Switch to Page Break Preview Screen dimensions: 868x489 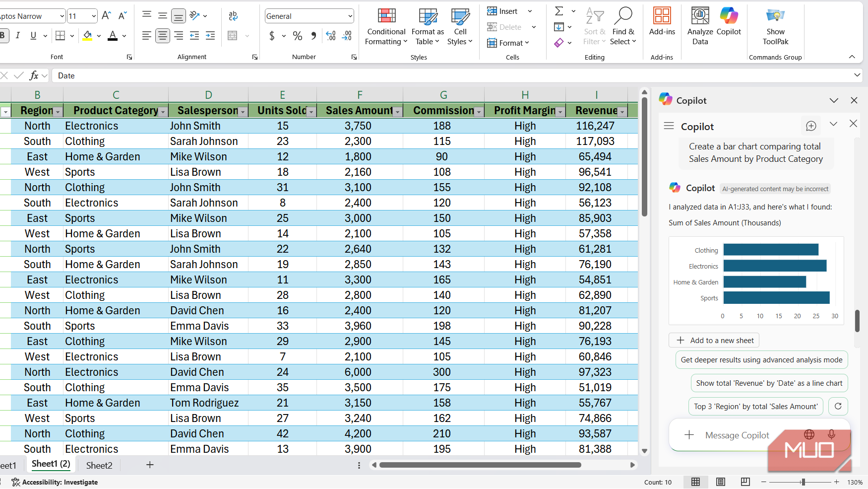click(x=745, y=482)
